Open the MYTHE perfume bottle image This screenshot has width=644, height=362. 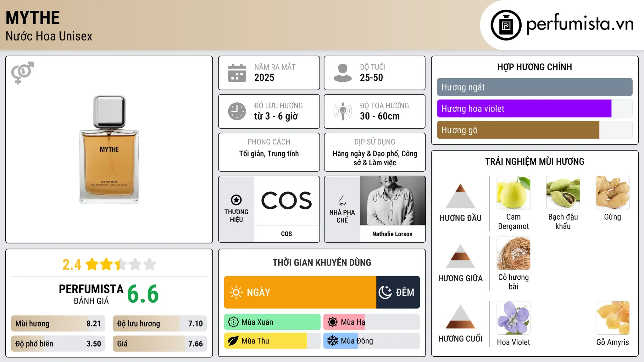109,150
